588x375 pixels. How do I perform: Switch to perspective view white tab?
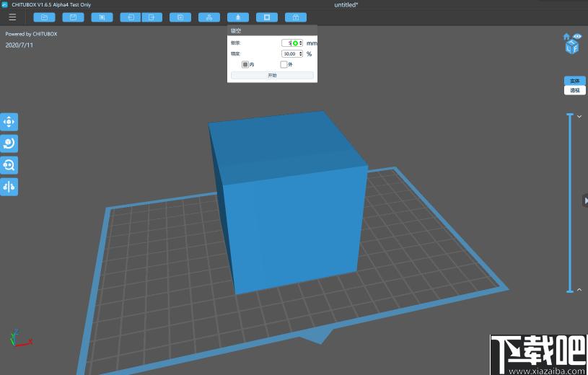click(575, 90)
